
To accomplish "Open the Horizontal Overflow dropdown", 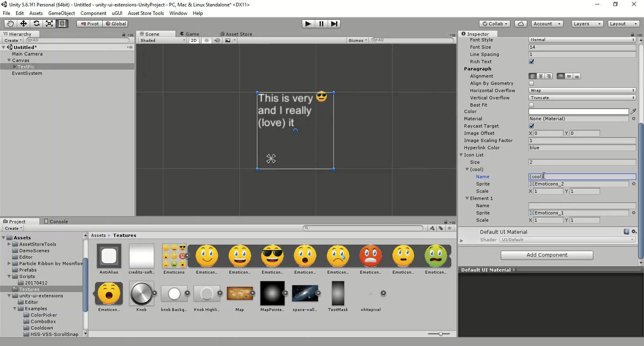I will [582, 91].
